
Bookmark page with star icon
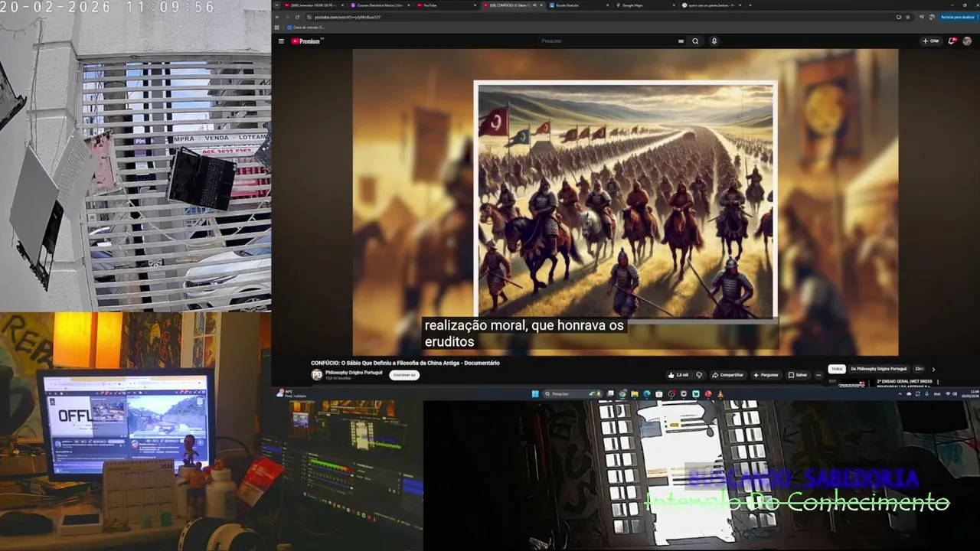coord(908,17)
